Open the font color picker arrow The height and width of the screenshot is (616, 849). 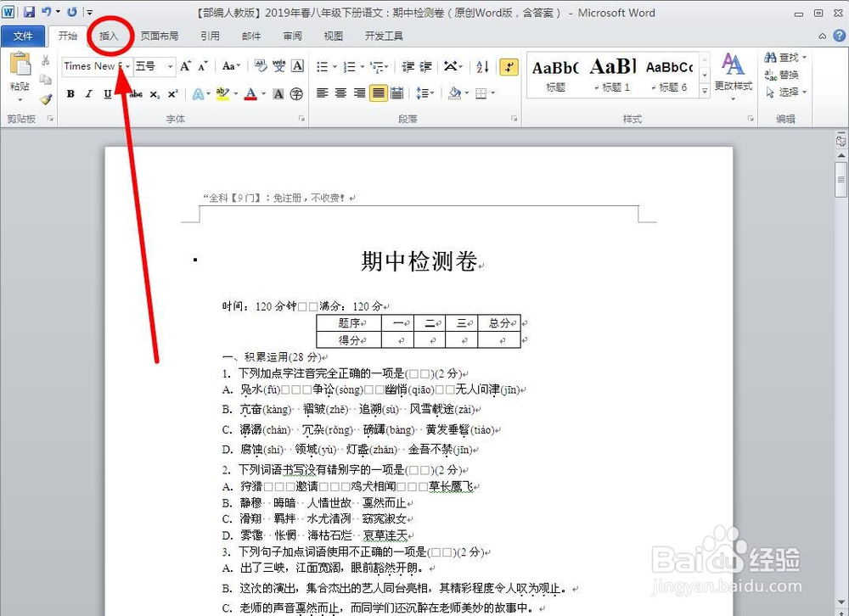coord(262,94)
